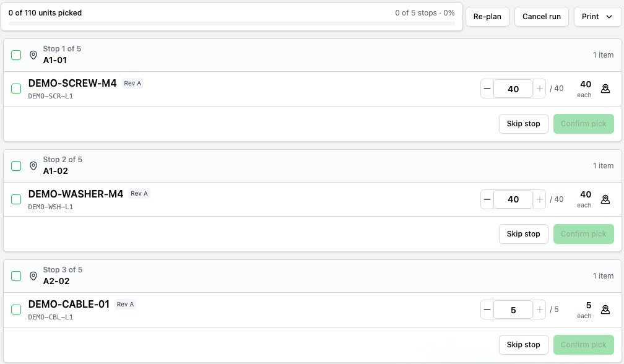Increase the DEMO-WASHER-M4 quantity with plus
Image resolution: width=624 pixels, height=364 pixels.
[539, 199]
